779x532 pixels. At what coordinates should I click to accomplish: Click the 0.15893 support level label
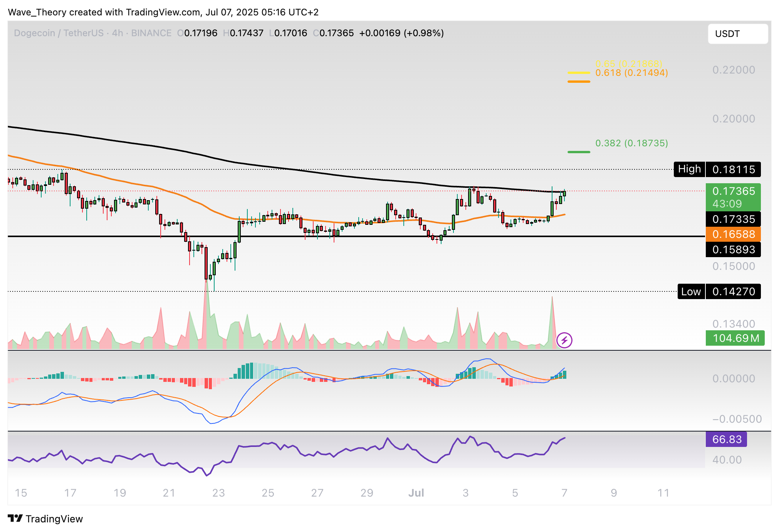tap(733, 249)
